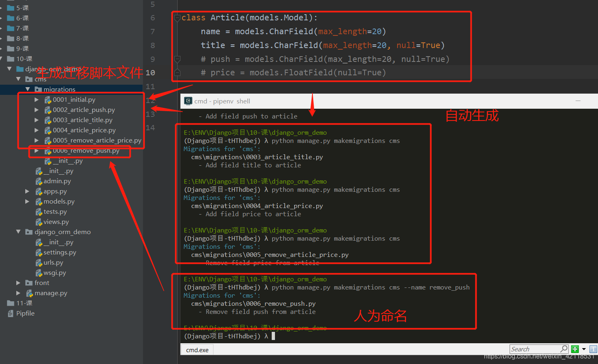Click Python file icon of 0001_initial.py

tap(48, 100)
